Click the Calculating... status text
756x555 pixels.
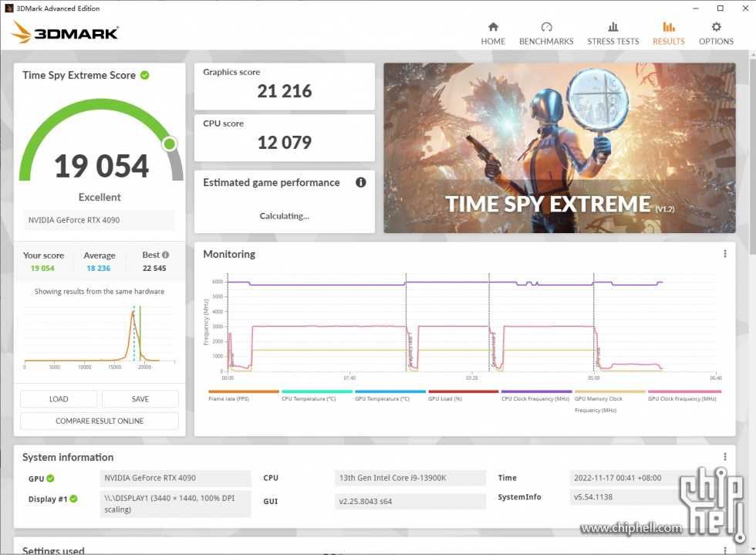(285, 216)
